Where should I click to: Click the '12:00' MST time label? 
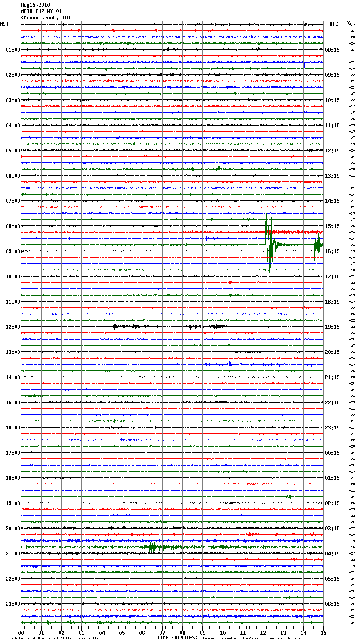coord(13,327)
